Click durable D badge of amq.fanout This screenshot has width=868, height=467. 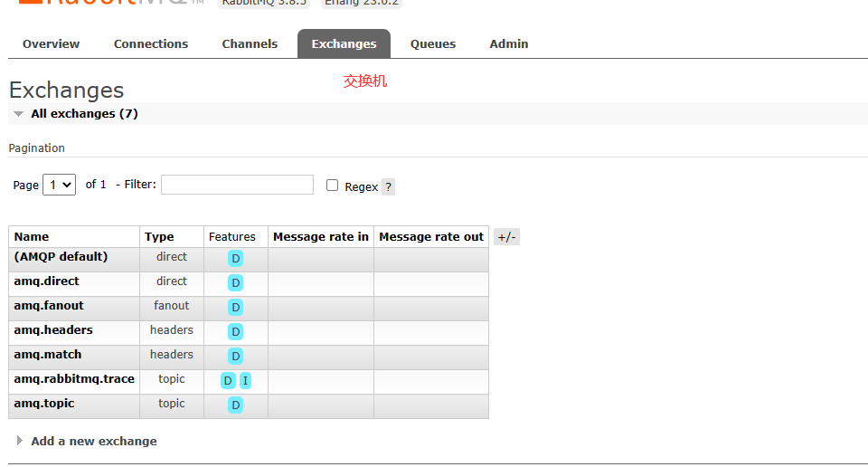point(235,307)
